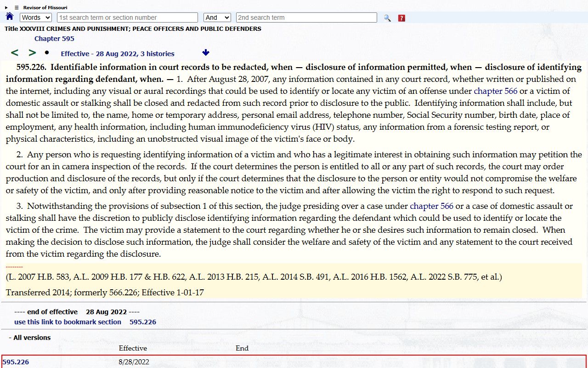Image resolution: width=588 pixels, height=368 pixels.
Task: Click the 'Effective' column header
Action: coord(133,348)
